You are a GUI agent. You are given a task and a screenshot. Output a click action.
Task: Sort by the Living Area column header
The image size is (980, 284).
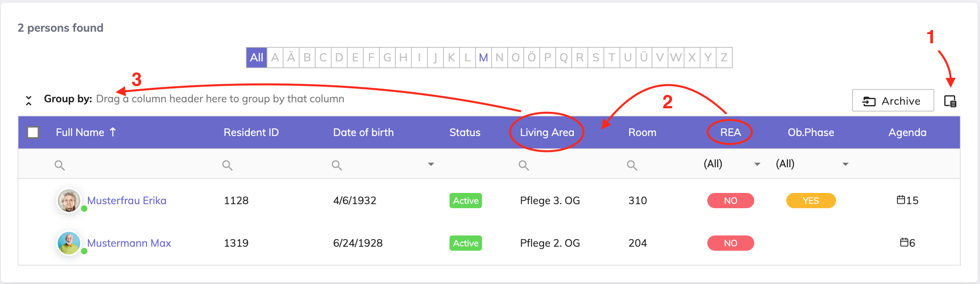point(547,132)
